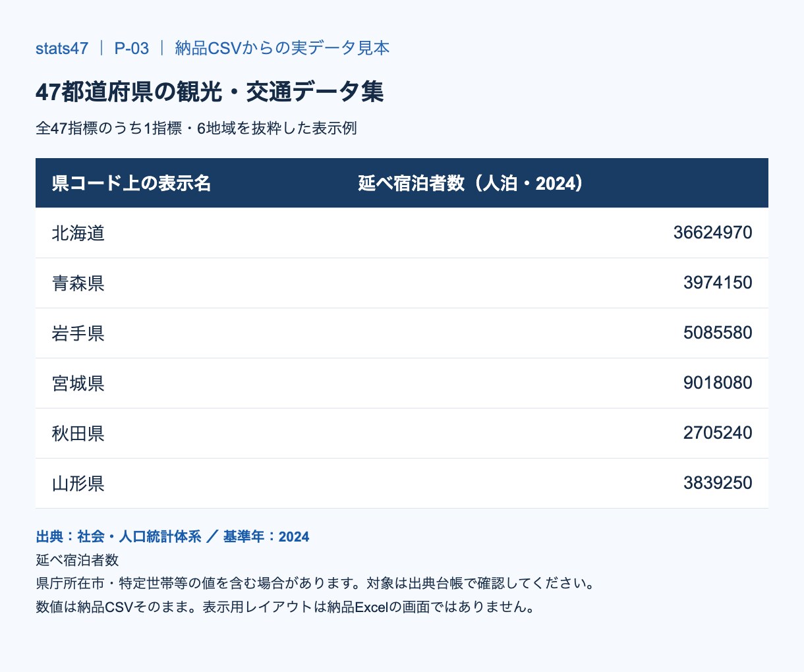Select the value 3974150

pyautogui.click(x=718, y=283)
